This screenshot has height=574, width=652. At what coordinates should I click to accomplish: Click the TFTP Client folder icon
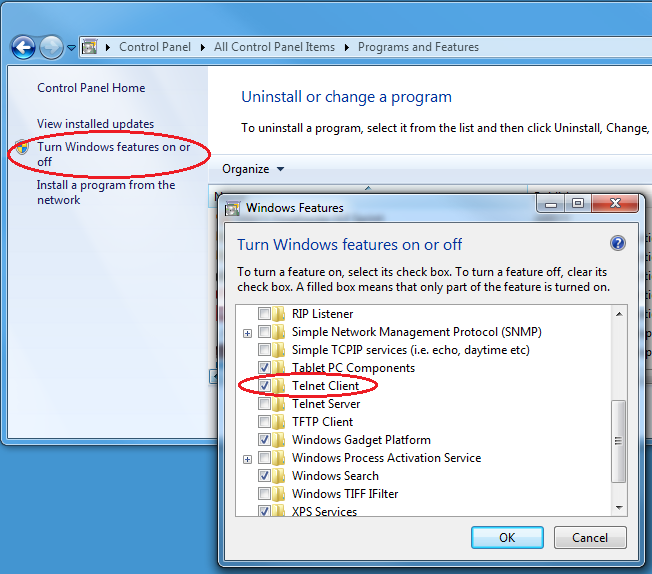click(279, 421)
